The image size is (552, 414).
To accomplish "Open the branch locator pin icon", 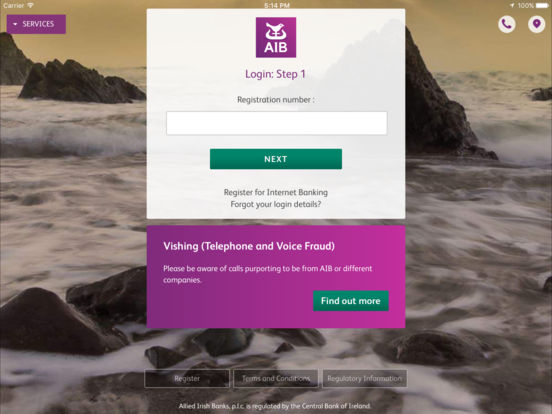I will pyautogui.click(x=536, y=24).
